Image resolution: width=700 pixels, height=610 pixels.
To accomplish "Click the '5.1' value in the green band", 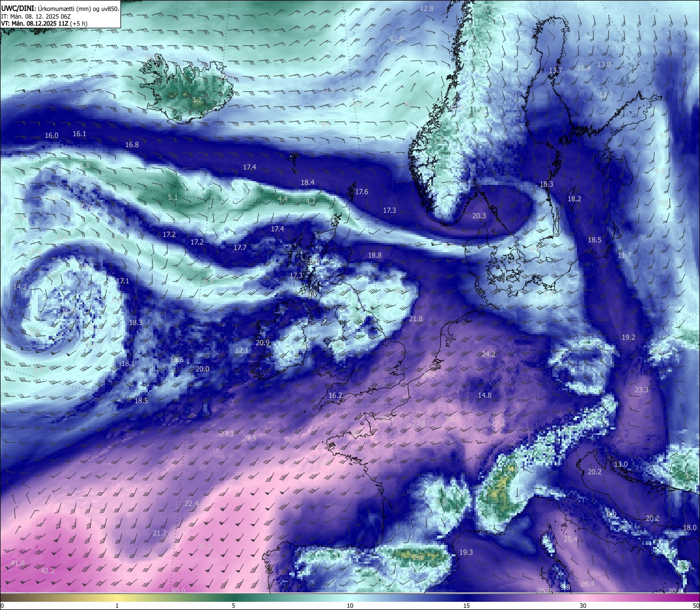I will click(x=173, y=197).
